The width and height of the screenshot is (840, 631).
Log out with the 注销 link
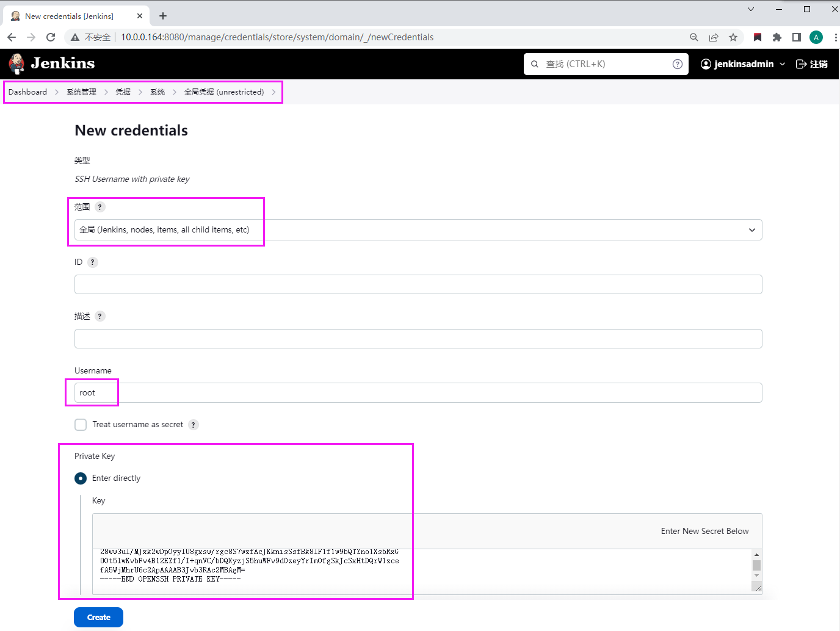812,64
